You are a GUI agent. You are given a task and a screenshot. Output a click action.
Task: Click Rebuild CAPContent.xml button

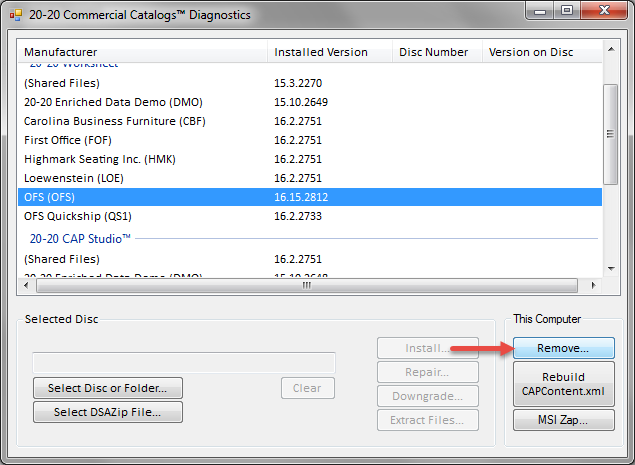563,384
